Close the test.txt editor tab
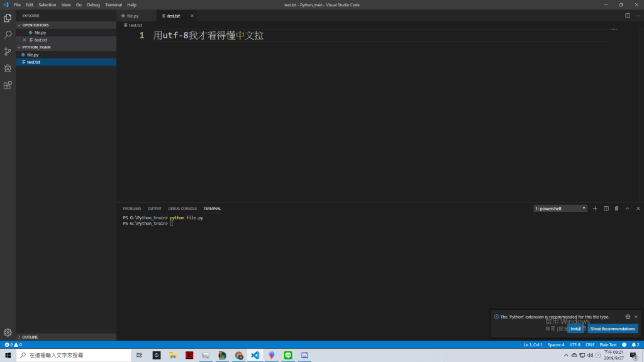This screenshot has width=644, height=362. pos(192,16)
